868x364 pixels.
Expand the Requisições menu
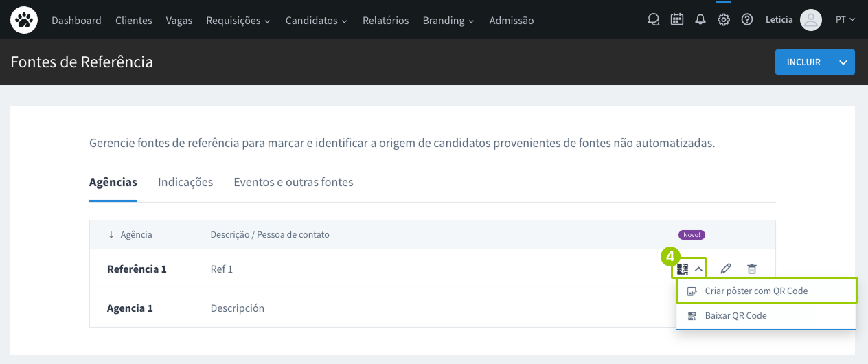pyautogui.click(x=238, y=21)
